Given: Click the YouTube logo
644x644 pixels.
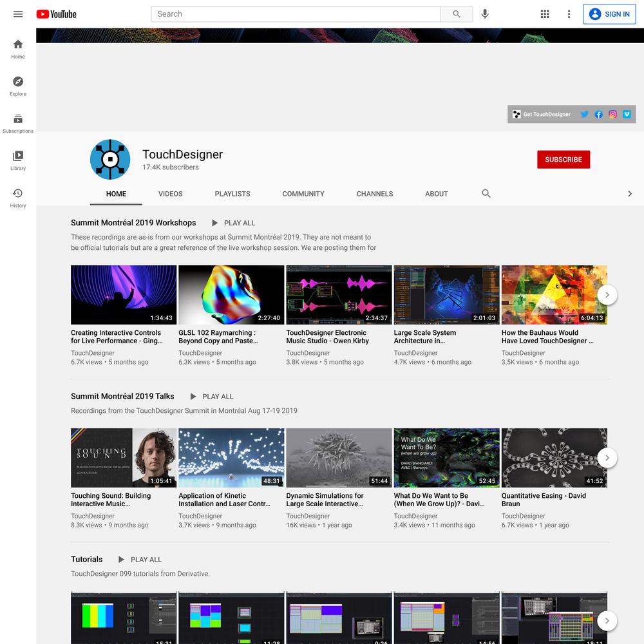Looking at the screenshot, I should (56, 14).
